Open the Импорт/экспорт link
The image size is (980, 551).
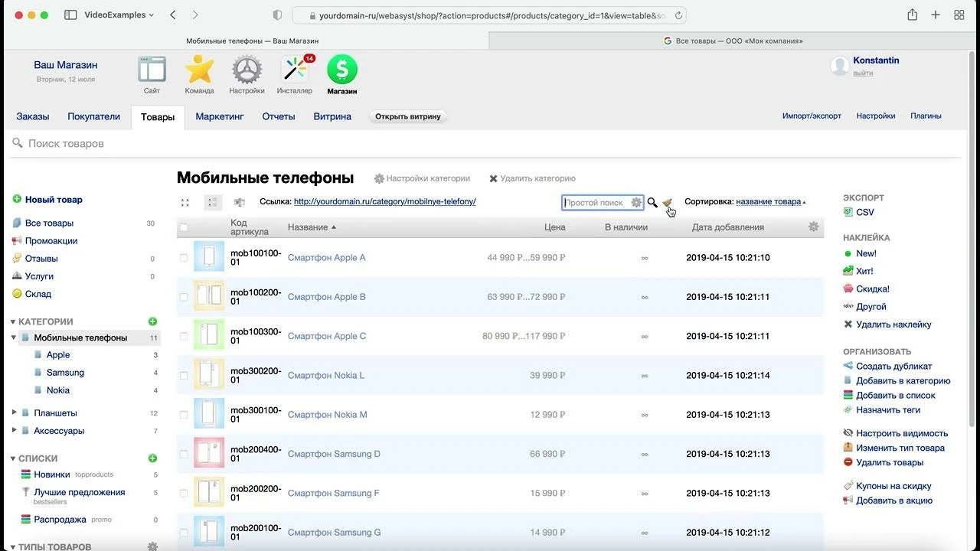[812, 116]
